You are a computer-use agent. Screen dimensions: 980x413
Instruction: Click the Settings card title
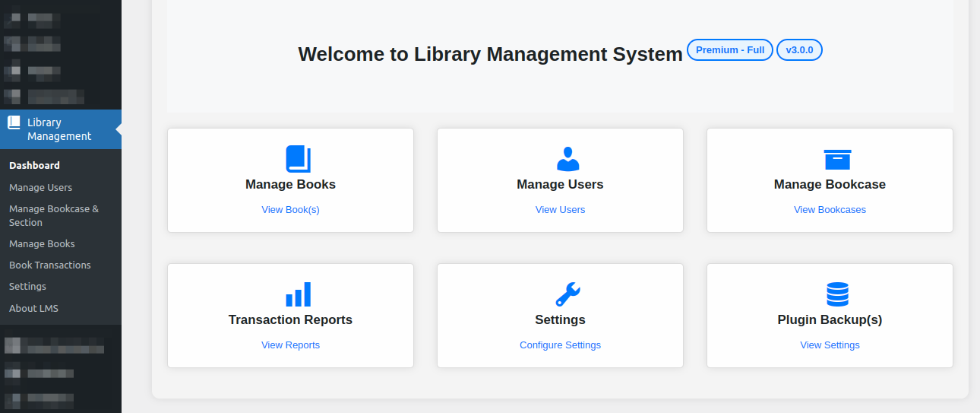560,320
